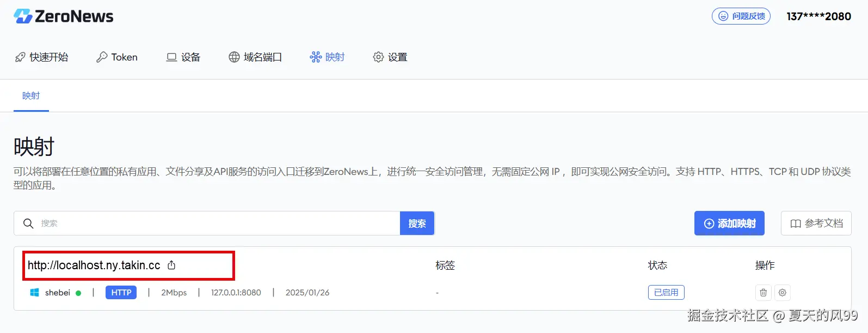Click the HTTP protocol badge
Viewport: 868px width, 333px height.
[x=121, y=293]
